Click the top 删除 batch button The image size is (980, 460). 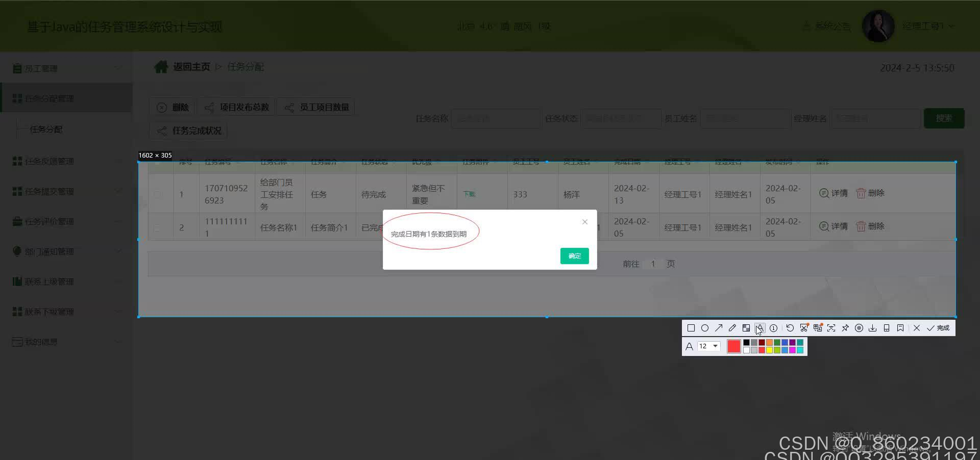pyautogui.click(x=173, y=107)
